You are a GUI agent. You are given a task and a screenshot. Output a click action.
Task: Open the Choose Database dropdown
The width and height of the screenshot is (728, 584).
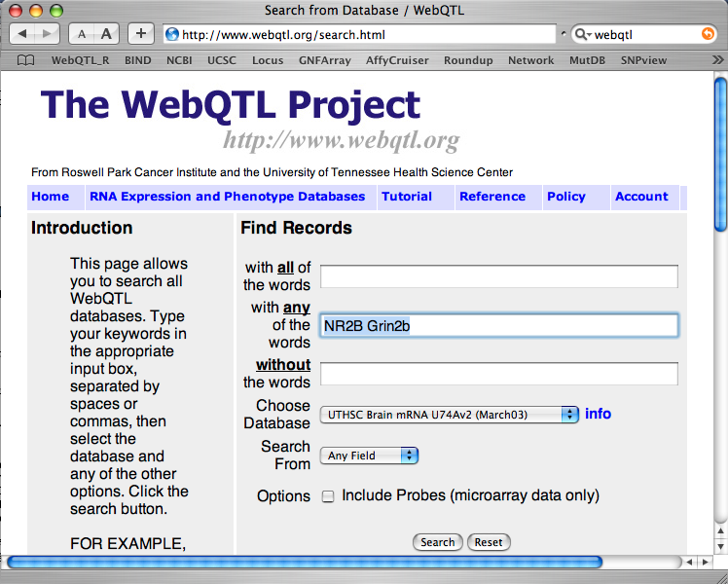coord(449,415)
